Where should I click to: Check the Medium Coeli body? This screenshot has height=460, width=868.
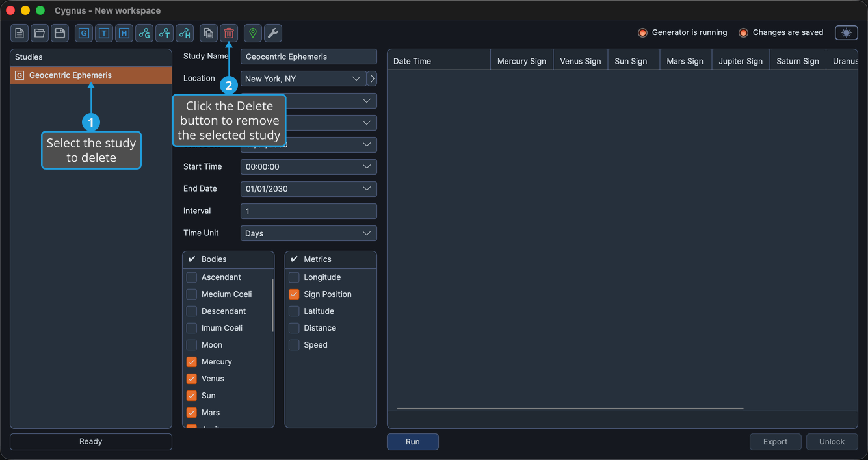click(x=192, y=294)
